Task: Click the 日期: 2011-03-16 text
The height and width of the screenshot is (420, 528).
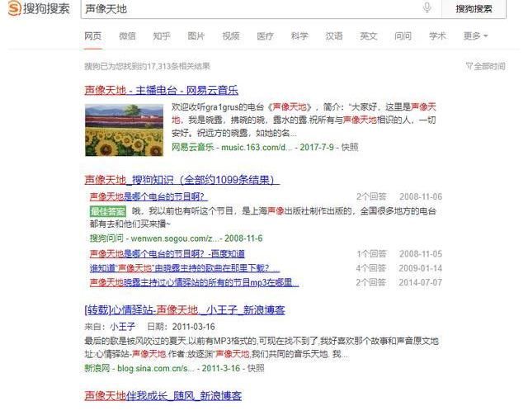Action: click(181, 327)
